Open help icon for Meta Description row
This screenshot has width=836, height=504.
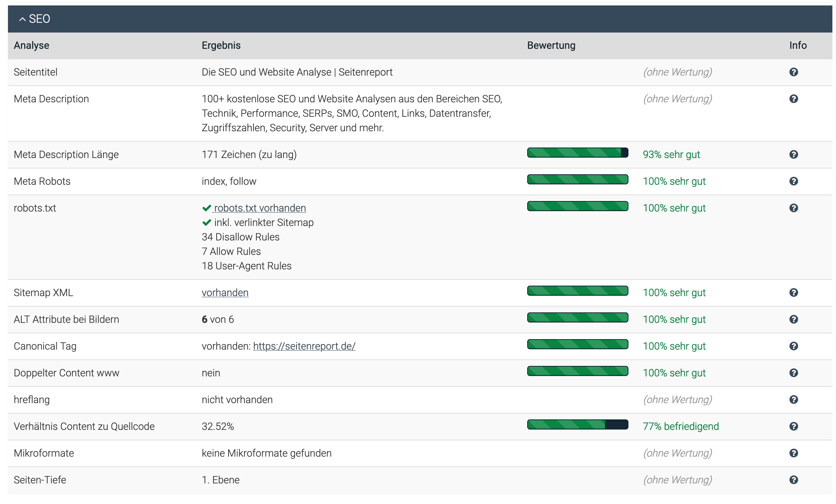pos(793,99)
